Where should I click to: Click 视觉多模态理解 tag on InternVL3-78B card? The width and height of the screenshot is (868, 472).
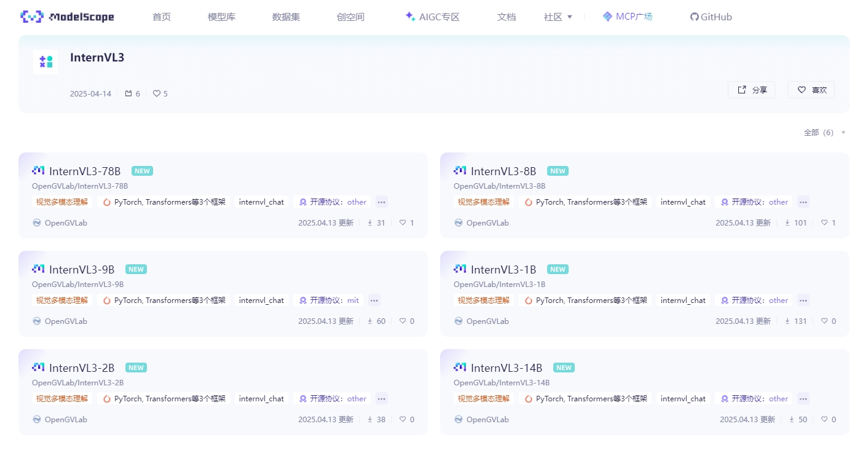(62, 202)
